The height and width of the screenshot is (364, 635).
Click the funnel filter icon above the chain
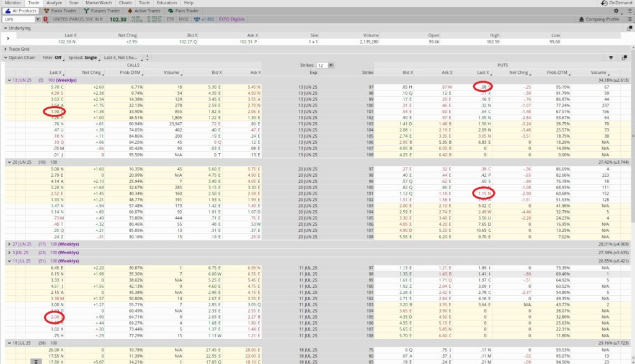(x=611, y=57)
